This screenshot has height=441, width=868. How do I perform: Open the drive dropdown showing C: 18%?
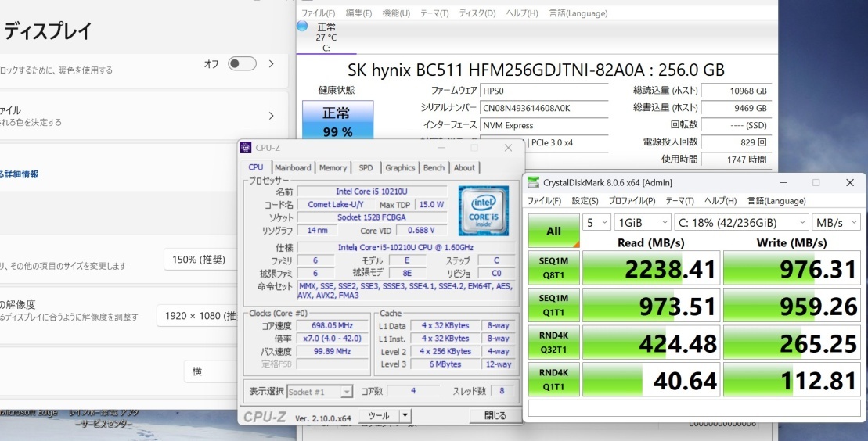[741, 222]
